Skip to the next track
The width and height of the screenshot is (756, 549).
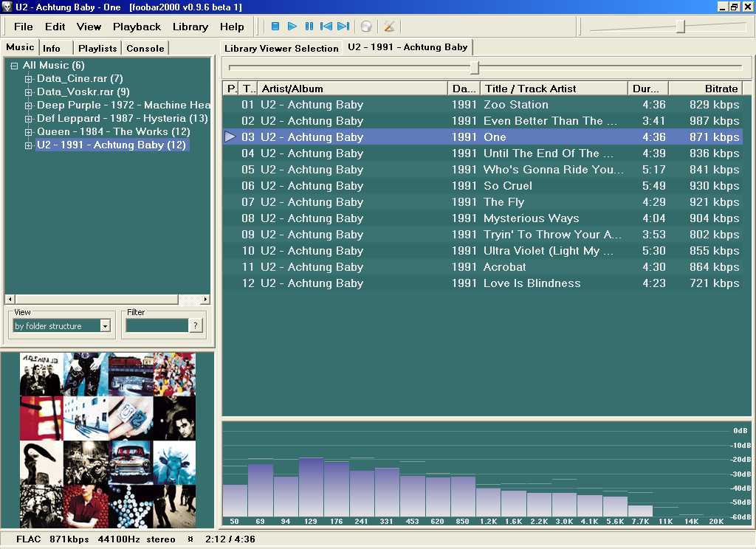(x=343, y=27)
